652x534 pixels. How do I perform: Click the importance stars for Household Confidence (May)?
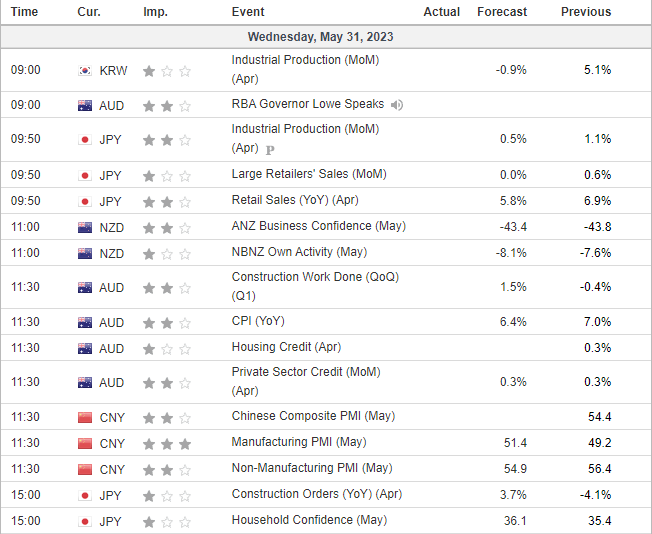(167, 522)
